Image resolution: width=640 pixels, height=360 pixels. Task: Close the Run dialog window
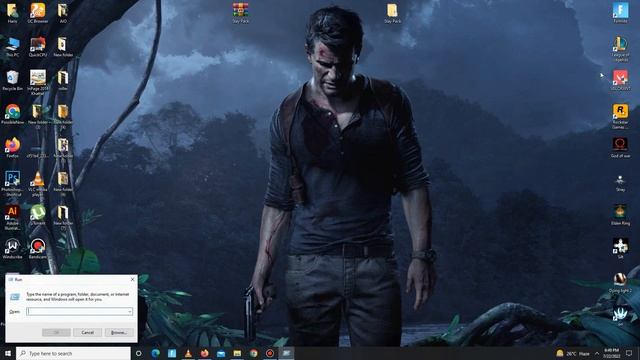(x=132, y=279)
